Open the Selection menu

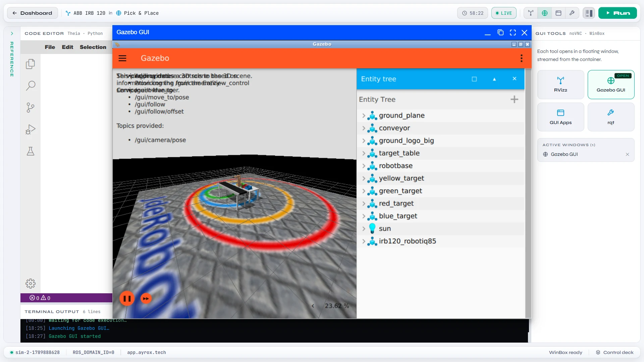pyautogui.click(x=93, y=47)
